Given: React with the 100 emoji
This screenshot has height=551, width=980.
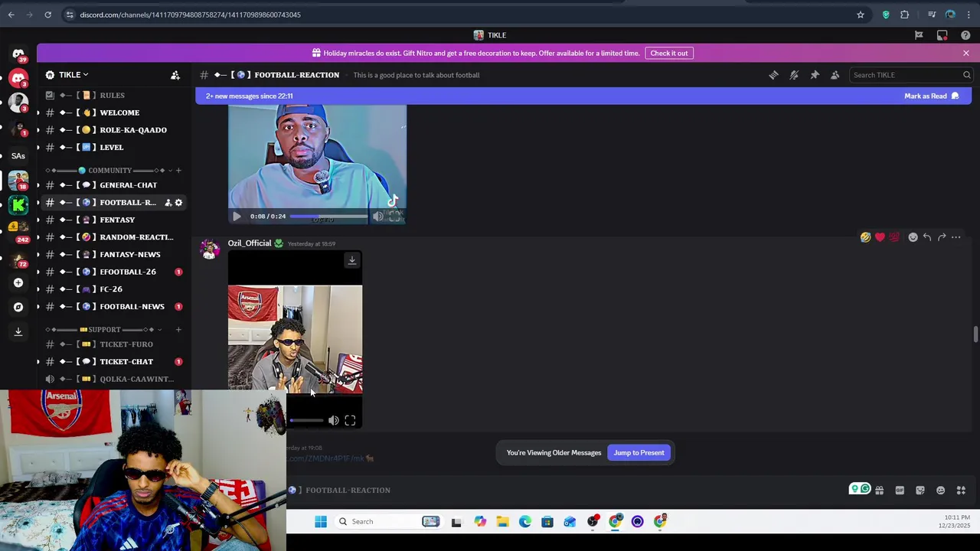Looking at the screenshot, I should tap(894, 237).
